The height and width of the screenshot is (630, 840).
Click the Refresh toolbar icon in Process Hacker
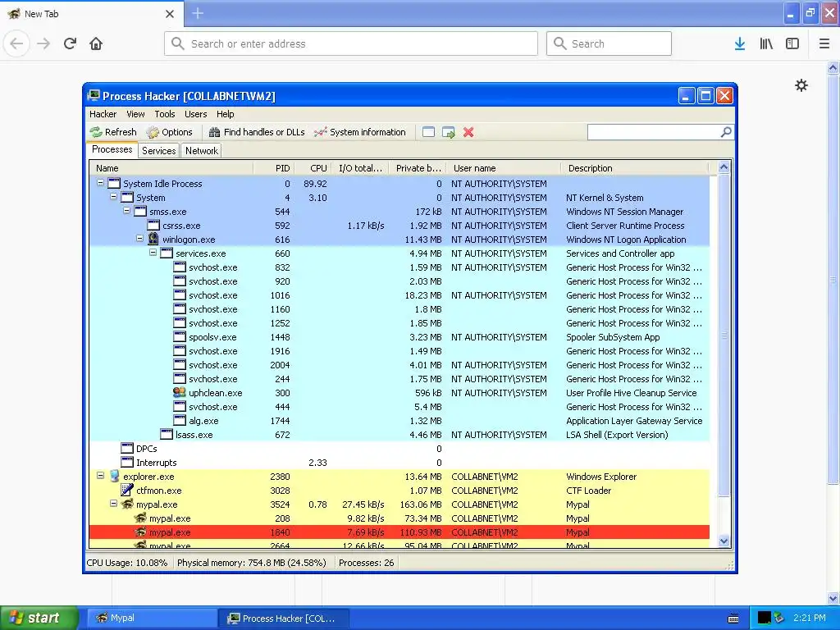coord(96,132)
